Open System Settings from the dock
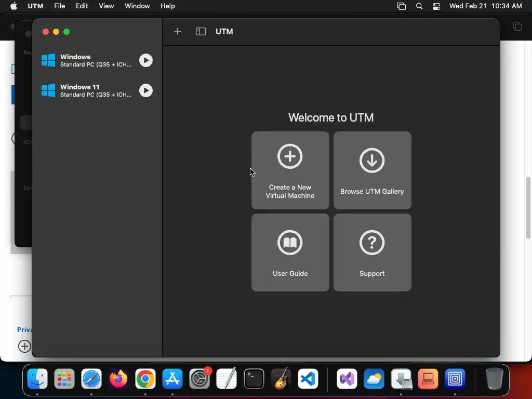 click(x=199, y=379)
